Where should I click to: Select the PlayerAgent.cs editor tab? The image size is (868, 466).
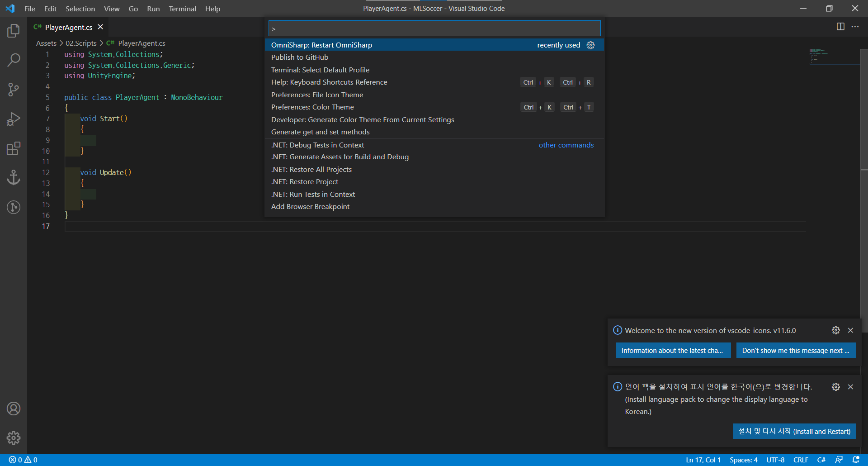[68, 27]
